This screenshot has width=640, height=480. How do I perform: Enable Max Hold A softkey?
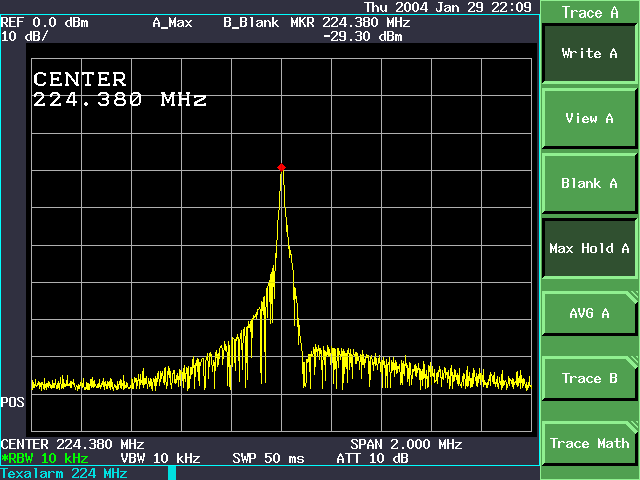tap(589, 248)
